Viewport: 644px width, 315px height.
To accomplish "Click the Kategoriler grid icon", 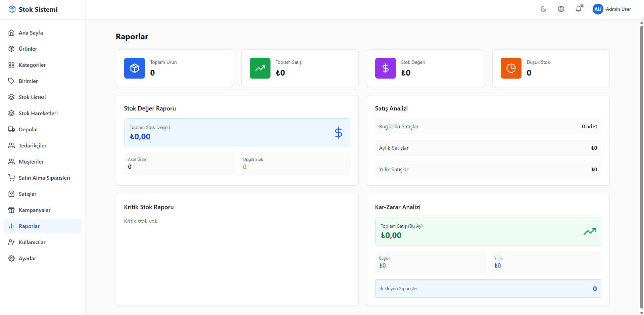I will tap(11, 65).
